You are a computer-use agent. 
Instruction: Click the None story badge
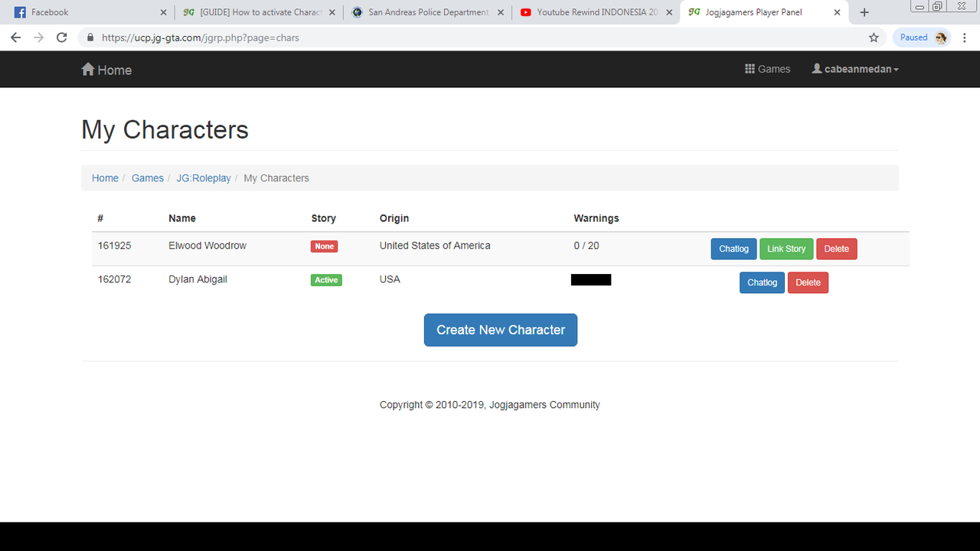point(324,246)
